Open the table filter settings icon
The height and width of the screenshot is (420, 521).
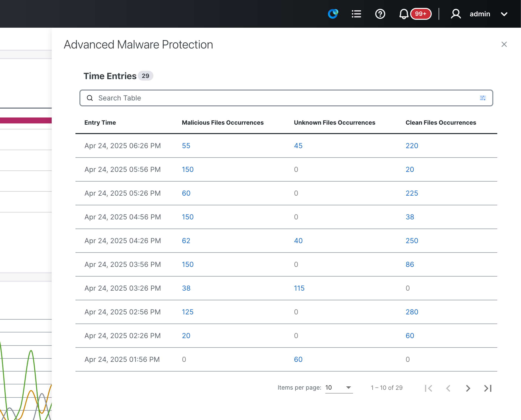pos(483,98)
